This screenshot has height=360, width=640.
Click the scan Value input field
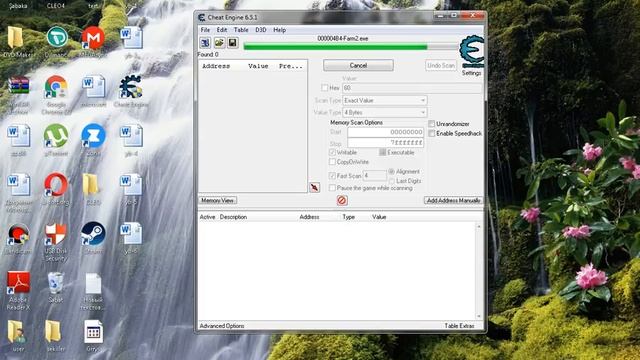412,88
